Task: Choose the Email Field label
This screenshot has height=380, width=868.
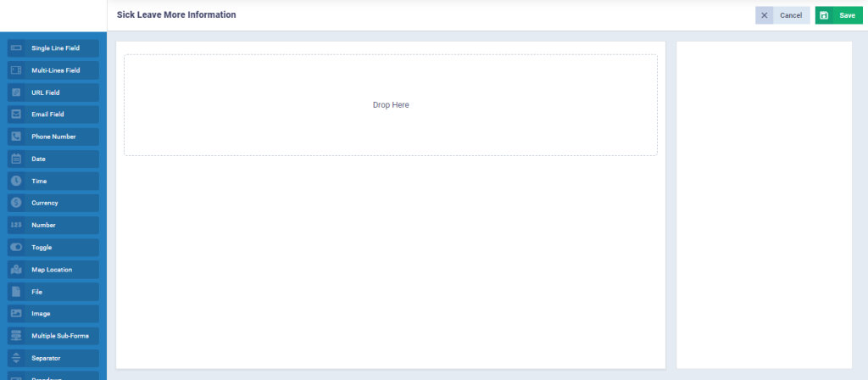Action: click(x=47, y=115)
